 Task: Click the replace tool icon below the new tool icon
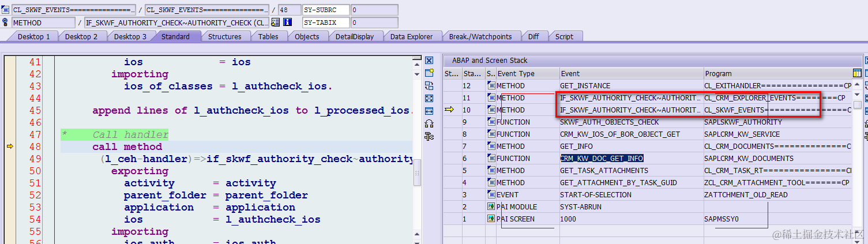(x=429, y=85)
